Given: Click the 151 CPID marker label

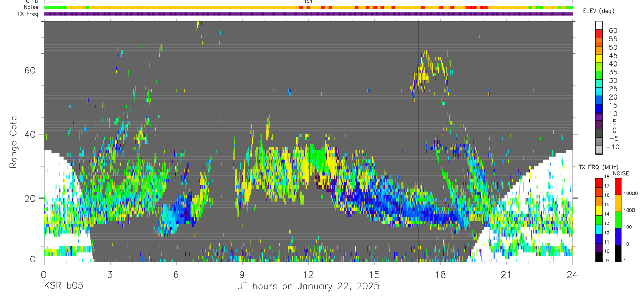Looking at the screenshot, I should 308,2.
